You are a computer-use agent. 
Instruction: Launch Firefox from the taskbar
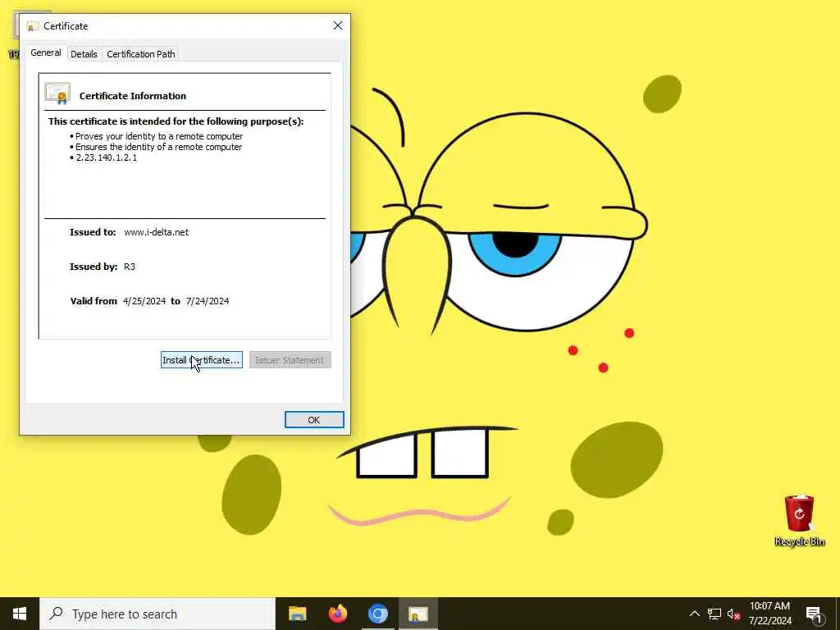click(x=337, y=614)
